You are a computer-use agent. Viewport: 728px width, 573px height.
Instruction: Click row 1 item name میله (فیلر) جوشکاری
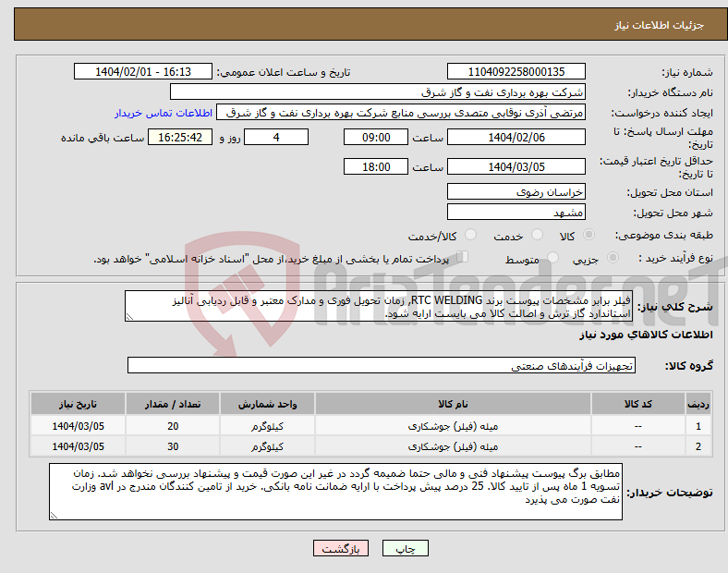pos(453,426)
